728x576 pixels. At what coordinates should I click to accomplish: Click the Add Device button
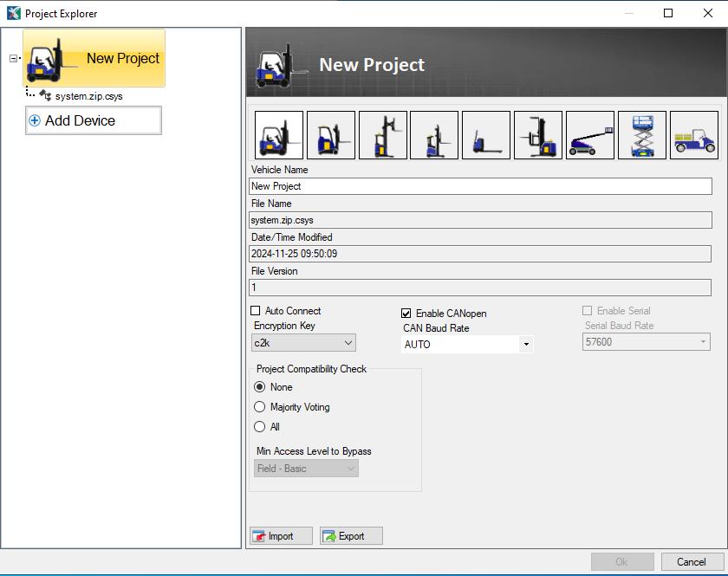point(94,120)
